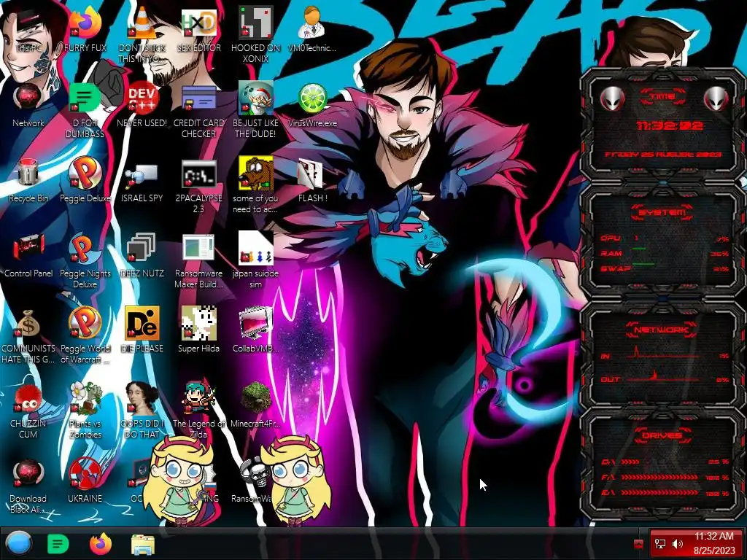
Task: Show hidden tray icons arrow
Action: 638,544
